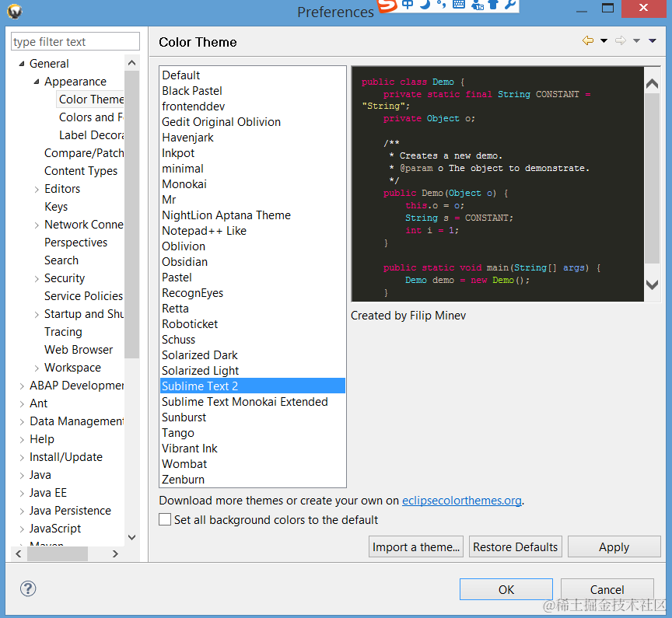Select Color Theme in the tree
This screenshot has width=672, height=618.
coord(91,100)
